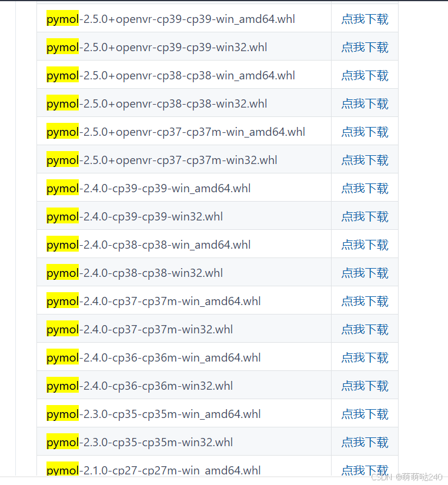The height and width of the screenshot is (485, 448).
Task: Download pymol-2.4.0-cp38-cp38-win_amd64.whl via its 点我下载 link
Action: pos(365,245)
